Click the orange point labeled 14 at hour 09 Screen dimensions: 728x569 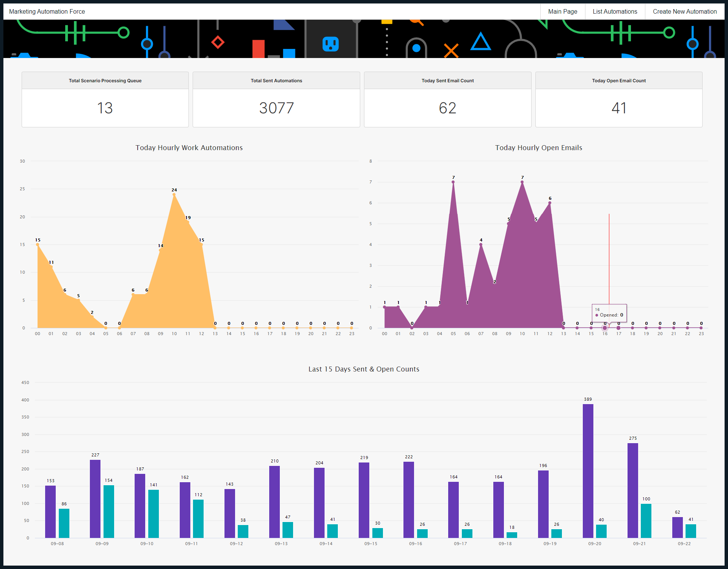[160, 250]
